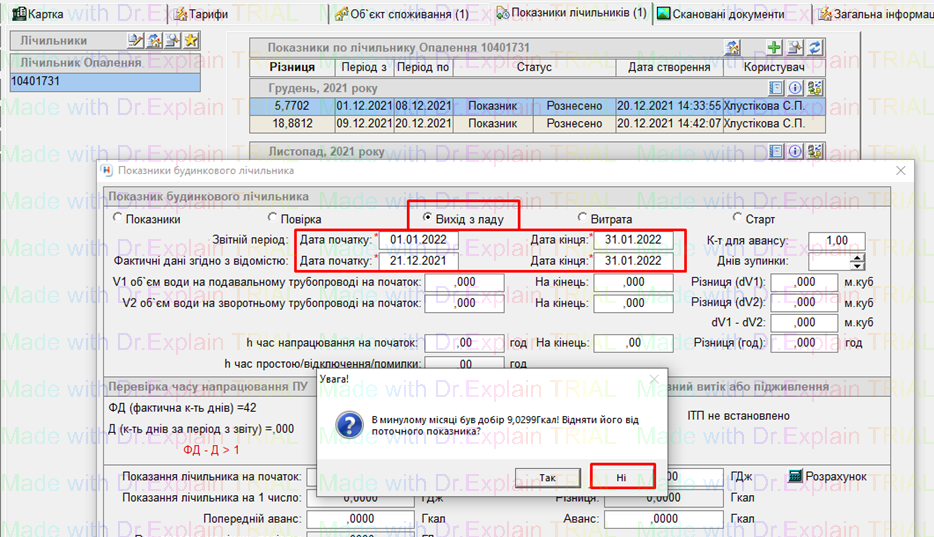This screenshot has height=537, width=934.
Task: Click the first icon in Лічильники panel header
Action: 137,41
